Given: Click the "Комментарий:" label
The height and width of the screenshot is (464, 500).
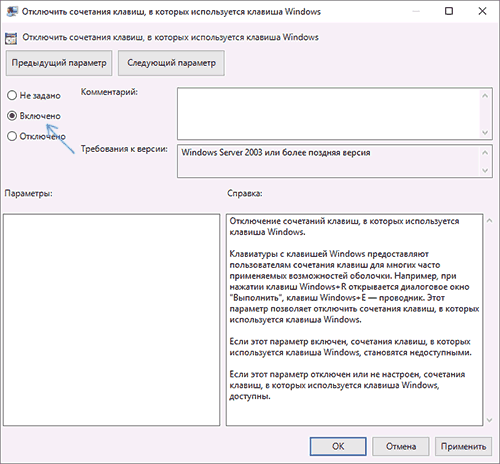Looking at the screenshot, I should click(109, 92).
